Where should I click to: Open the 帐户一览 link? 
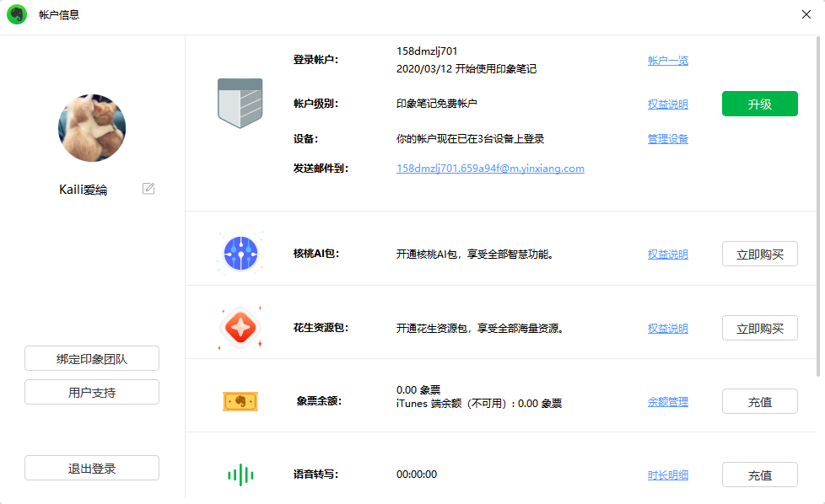click(668, 61)
